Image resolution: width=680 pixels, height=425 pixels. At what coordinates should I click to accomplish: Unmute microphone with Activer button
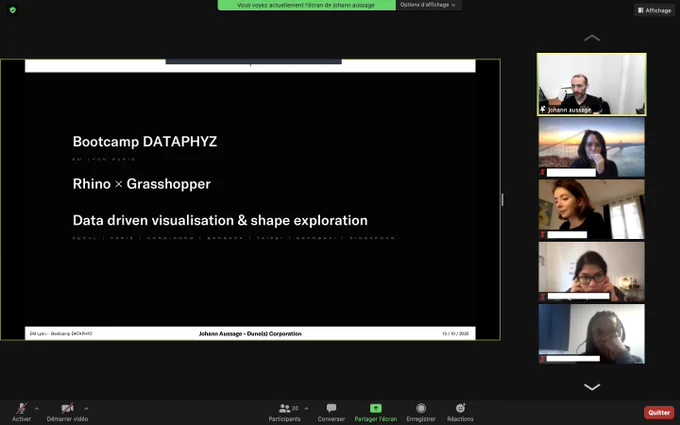(21, 412)
